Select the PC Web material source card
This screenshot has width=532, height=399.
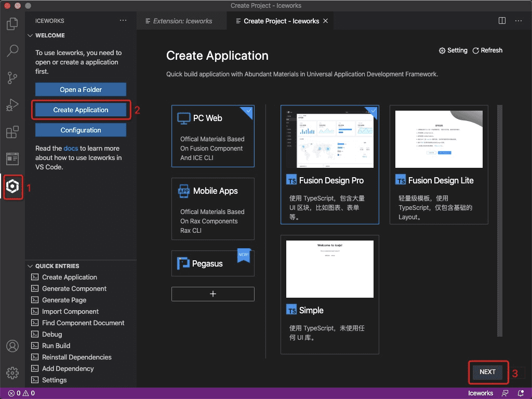212,136
